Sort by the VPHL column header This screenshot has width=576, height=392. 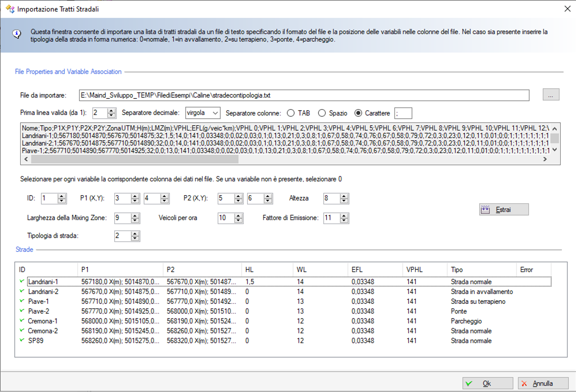pos(425,270)
